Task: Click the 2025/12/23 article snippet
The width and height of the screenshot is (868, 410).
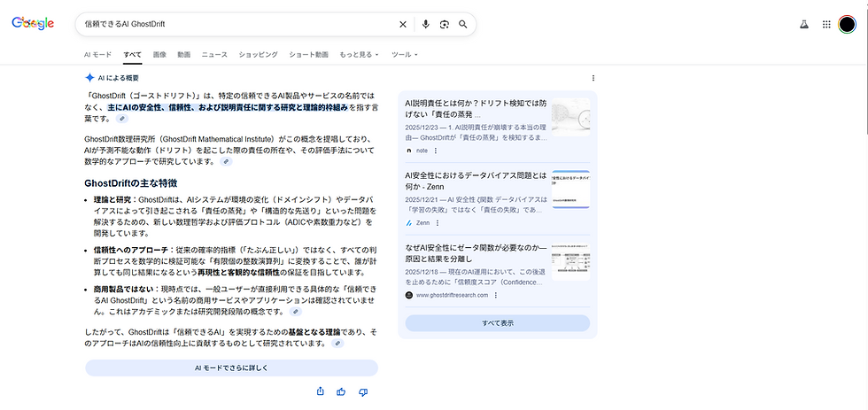Action: tap(477, 132)
